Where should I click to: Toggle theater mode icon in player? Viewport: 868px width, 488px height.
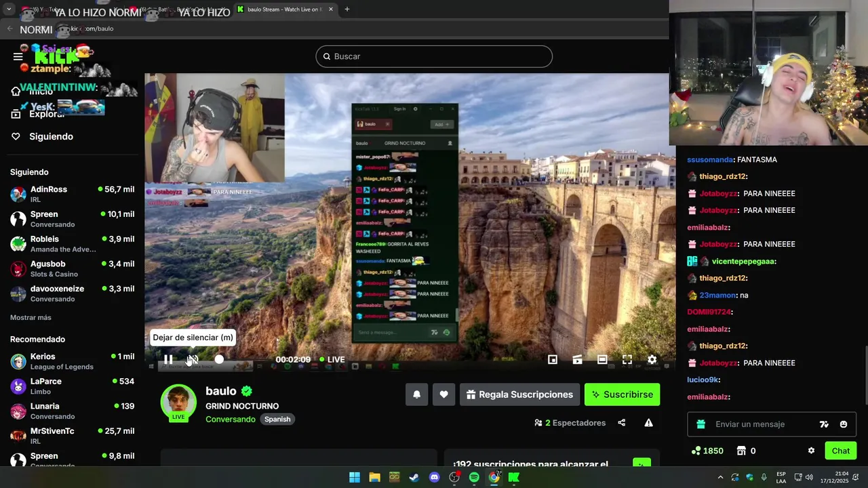click(602, 360)
